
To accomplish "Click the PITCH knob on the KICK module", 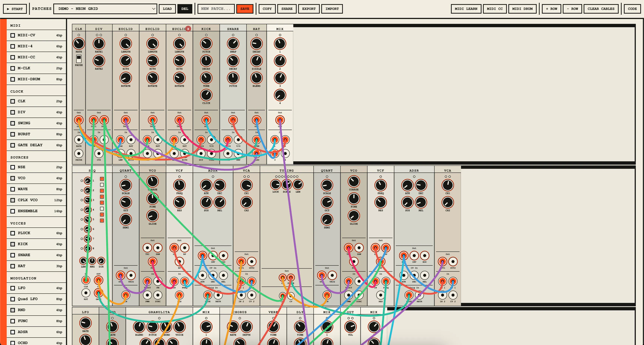I will pyautogui.click(x=206, y=44).
